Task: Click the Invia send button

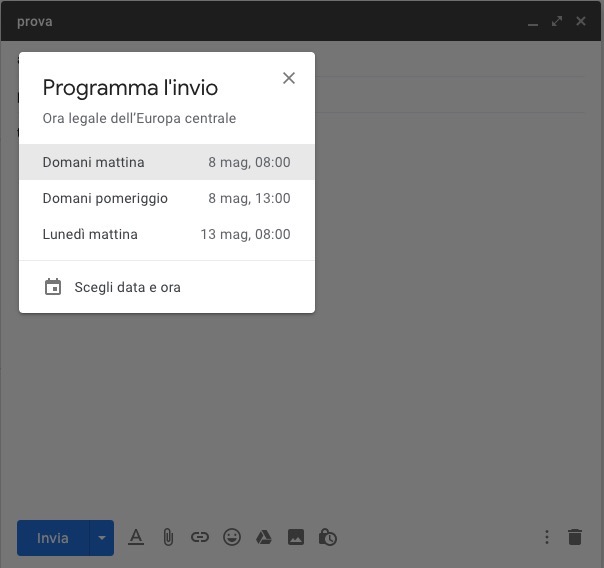Action: pyautogui.click(x=53, y=538)
